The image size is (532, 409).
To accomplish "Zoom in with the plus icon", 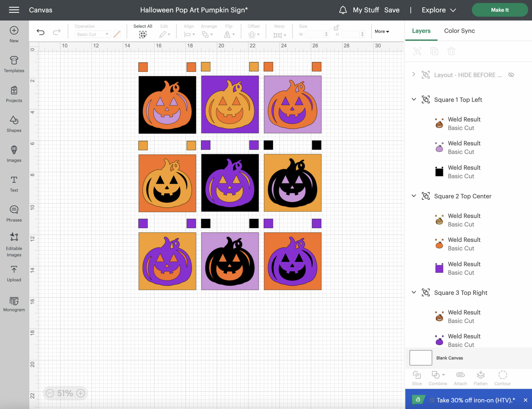I will [x=81, y=393].
